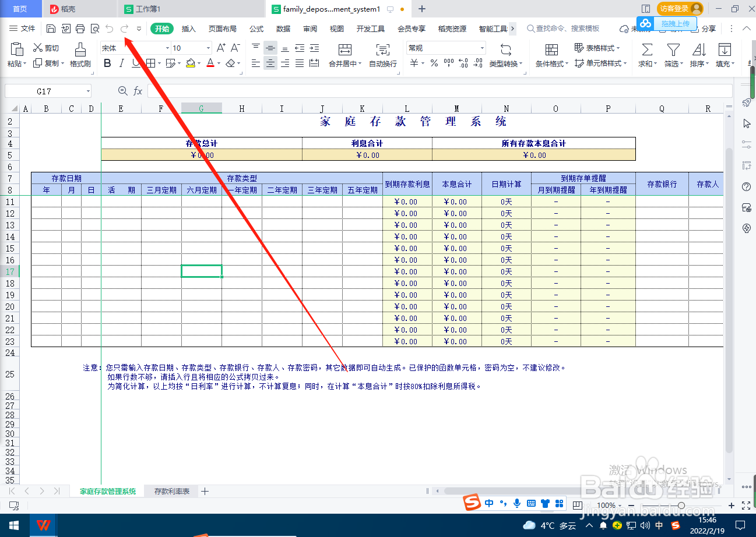Click the Paste clipboard icon

coord(17,50)
